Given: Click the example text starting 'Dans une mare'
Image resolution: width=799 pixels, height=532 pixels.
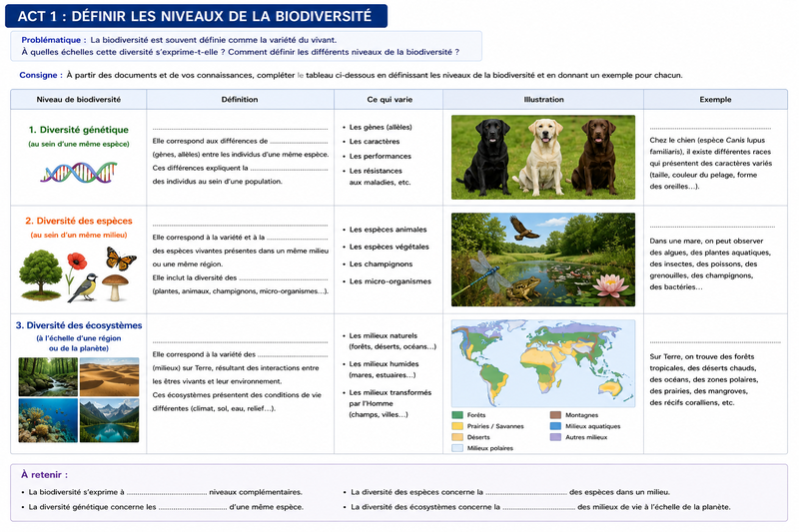Looking at the screenshot, I should [x=710, y=265].
